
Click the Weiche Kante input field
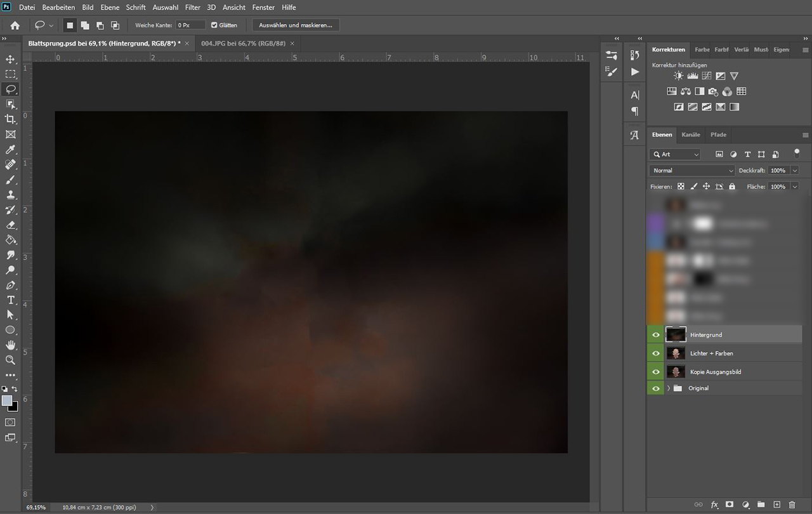(190, 25)
